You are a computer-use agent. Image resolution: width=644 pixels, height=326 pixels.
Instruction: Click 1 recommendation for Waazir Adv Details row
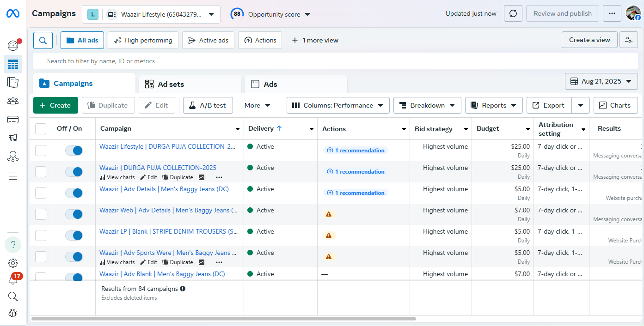355,193
